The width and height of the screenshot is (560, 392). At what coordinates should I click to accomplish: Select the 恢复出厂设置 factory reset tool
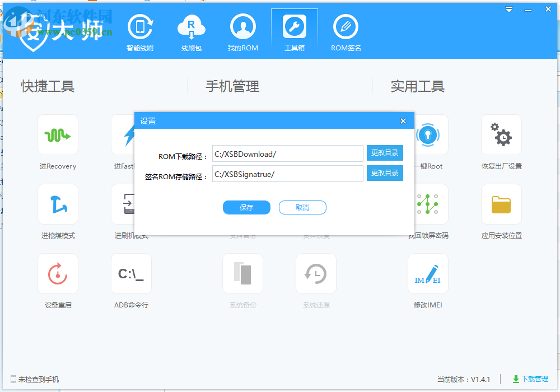[x=501, y=134]
